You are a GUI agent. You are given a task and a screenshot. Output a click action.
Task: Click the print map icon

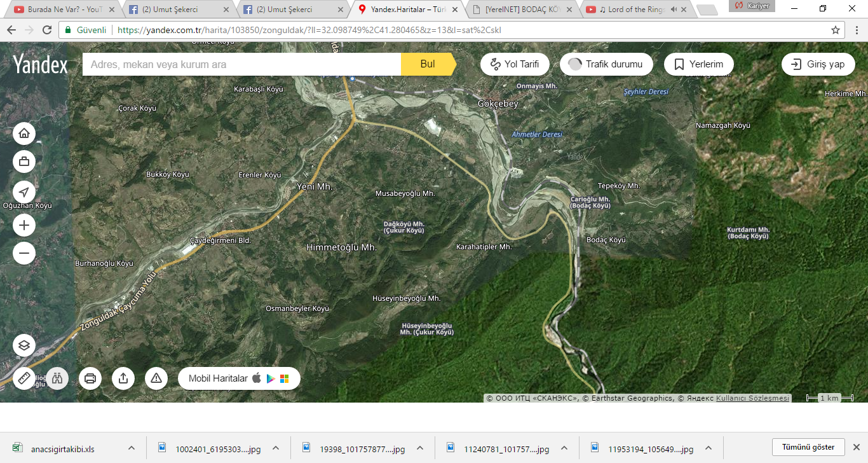tap(90, 378)
